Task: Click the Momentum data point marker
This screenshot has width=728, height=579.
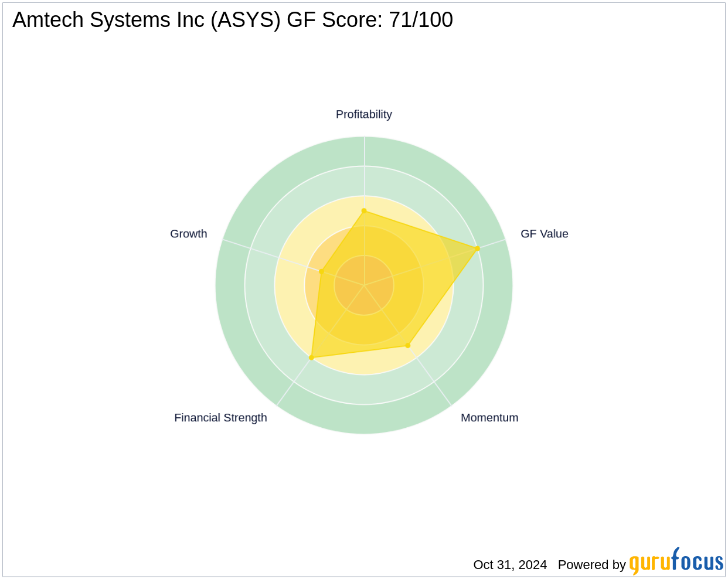Action: [407, 346]
